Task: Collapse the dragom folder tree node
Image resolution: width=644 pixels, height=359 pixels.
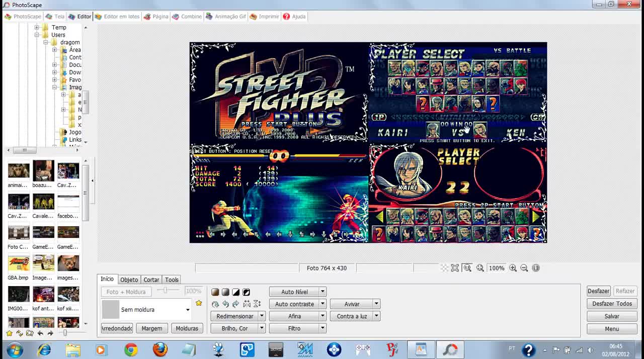Action: pos(45,43)
